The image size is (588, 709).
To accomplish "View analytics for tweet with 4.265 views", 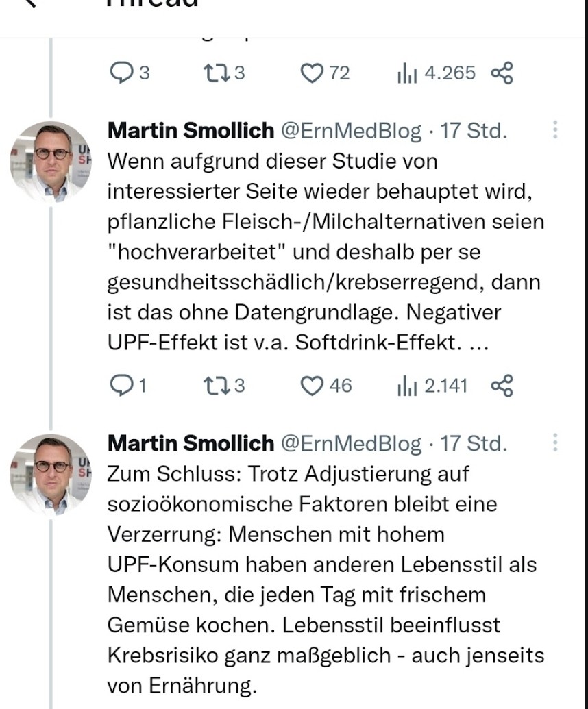I will 436,73.
